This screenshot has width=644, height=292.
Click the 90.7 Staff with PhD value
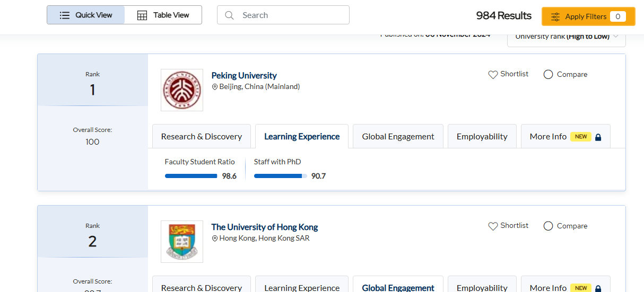[x=318, y=176]
